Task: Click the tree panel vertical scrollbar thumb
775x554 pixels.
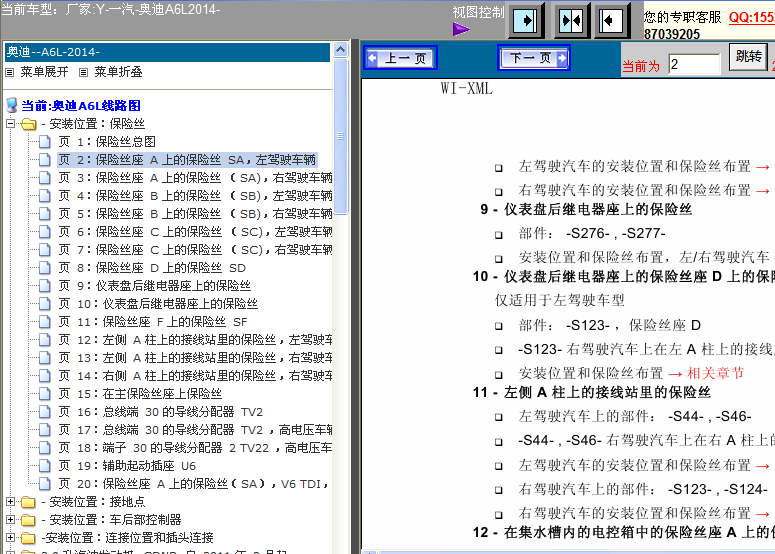Action: click(340, 136)
